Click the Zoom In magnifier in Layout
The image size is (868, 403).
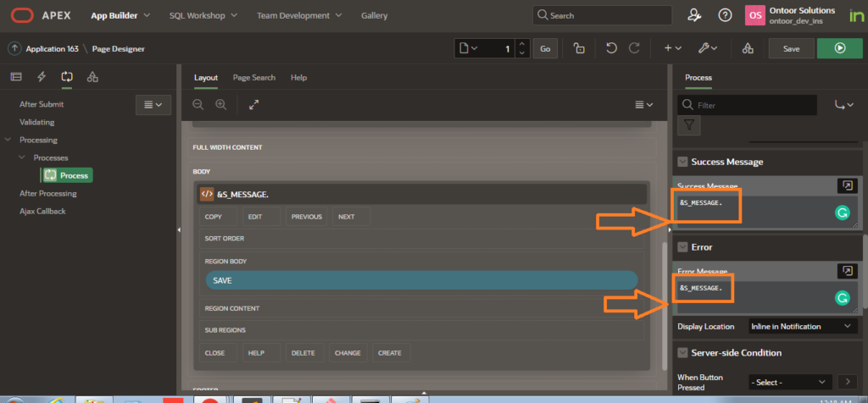coord(220,104)
